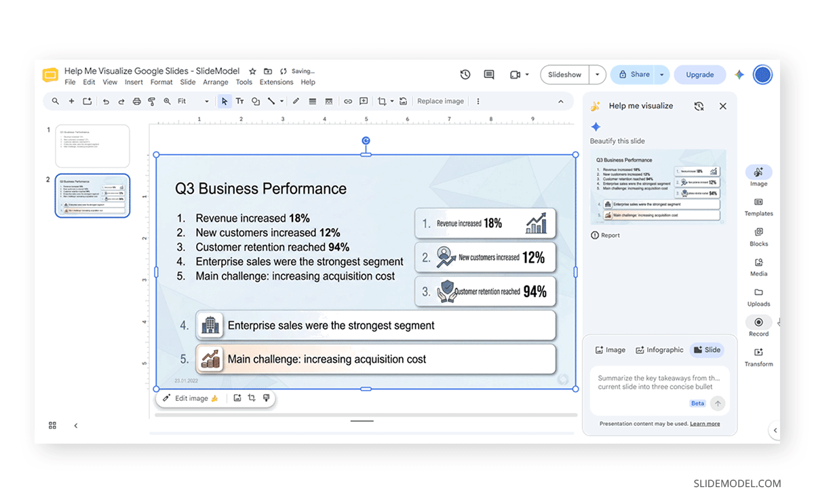
Task: Open grid view icon at bottom left
Action: coord(52,426)
